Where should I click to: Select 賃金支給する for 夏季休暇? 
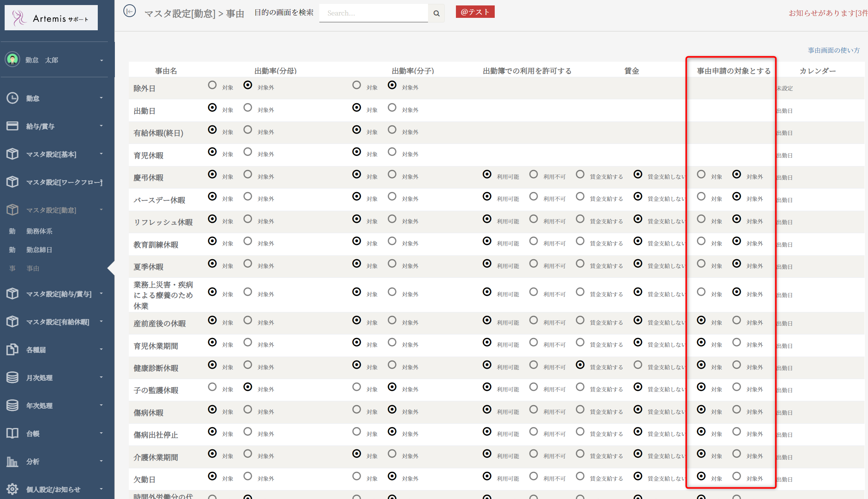pyautogui.click(x=580, y=263)
